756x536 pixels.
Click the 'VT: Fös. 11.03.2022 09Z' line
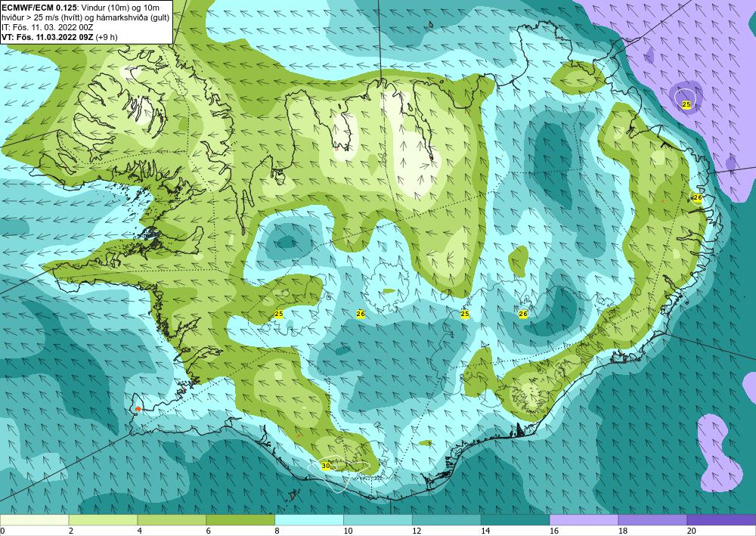tap(48, 36)
